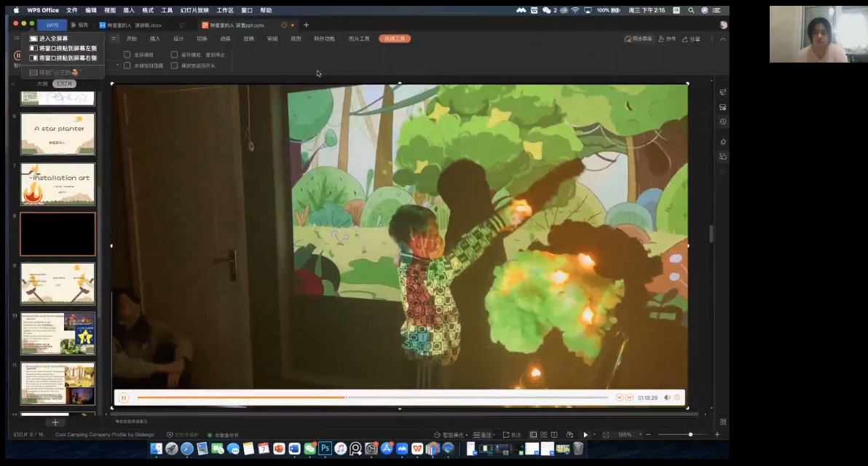Click the 协作 collaboration button
The height and width of the screenshot is (466, 868).
[667, 39]
